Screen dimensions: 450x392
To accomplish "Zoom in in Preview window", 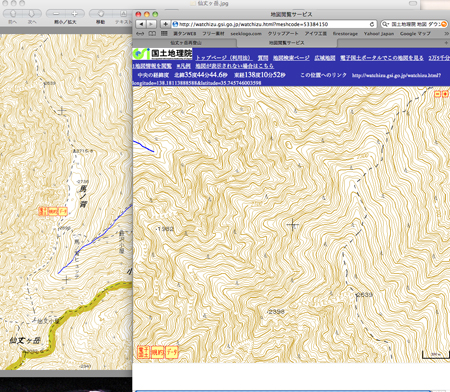I will click(75, 14).
